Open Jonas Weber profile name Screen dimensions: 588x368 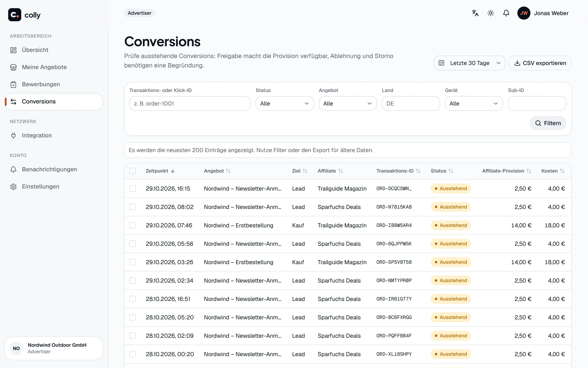[x=551, y=13]
